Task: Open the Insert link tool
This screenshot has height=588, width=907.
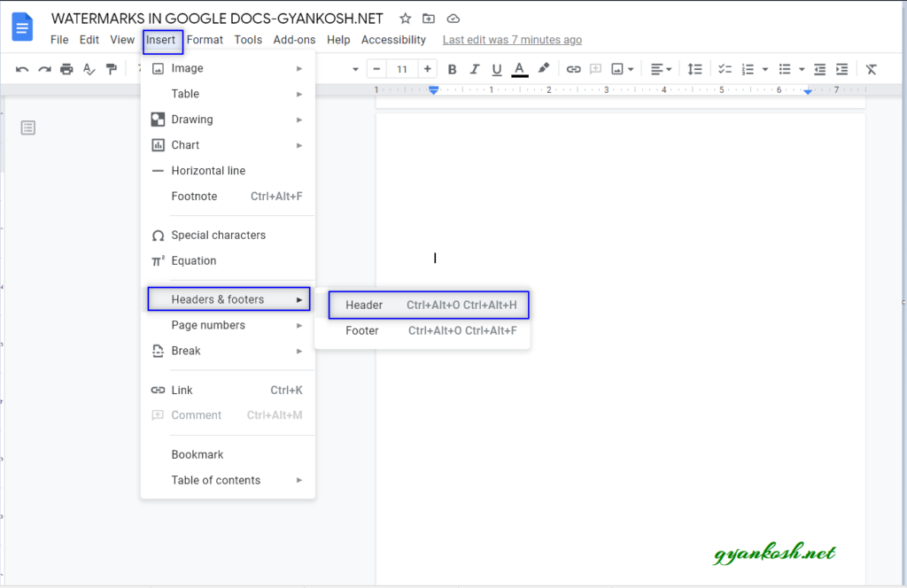Action: click(x=575, y=68)
